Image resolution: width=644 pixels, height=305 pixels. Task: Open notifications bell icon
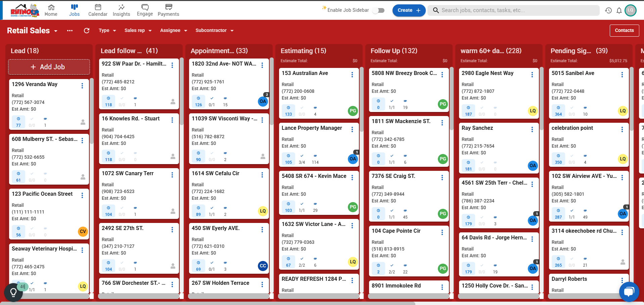tap(619, 10)
